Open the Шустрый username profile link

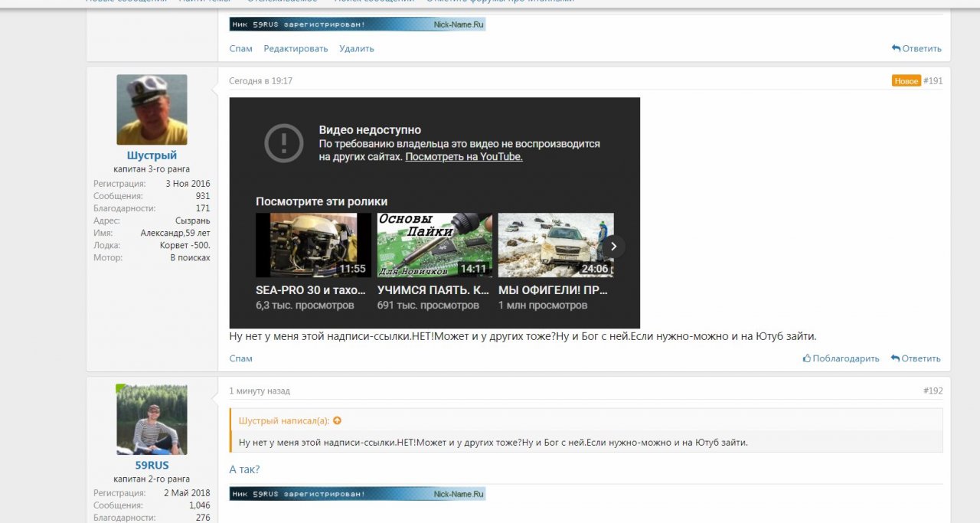[152, 155]
